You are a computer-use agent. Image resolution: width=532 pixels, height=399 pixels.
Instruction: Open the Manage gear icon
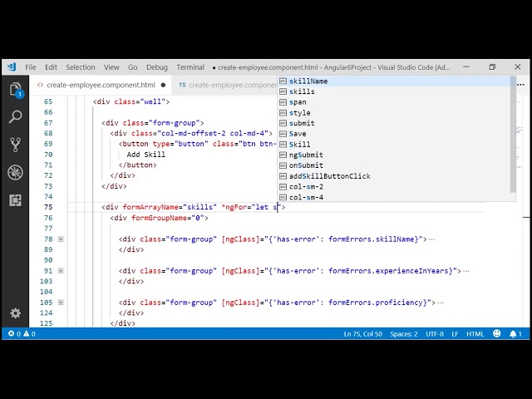[x=15, y=313]
